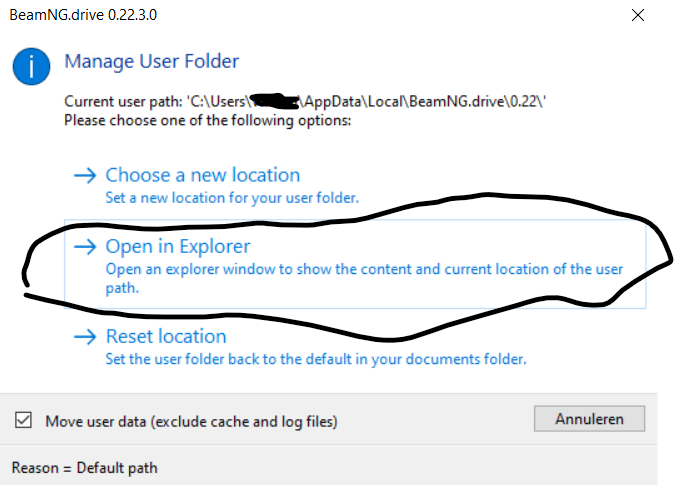The image size is (674, 485).
Task: Click the arrow icon beside Reset location
Action: 85,337
